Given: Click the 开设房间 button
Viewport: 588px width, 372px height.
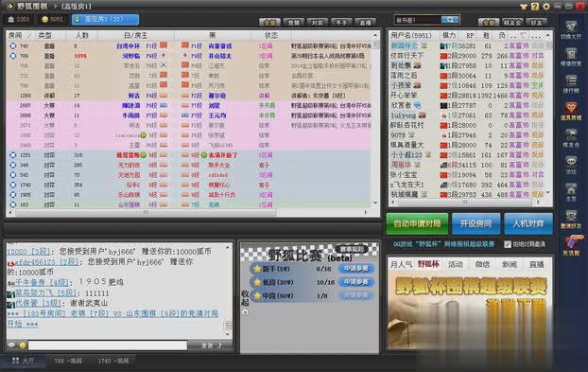Looking at the screenshot, I should pyautogui.click(x=476, y=223).
